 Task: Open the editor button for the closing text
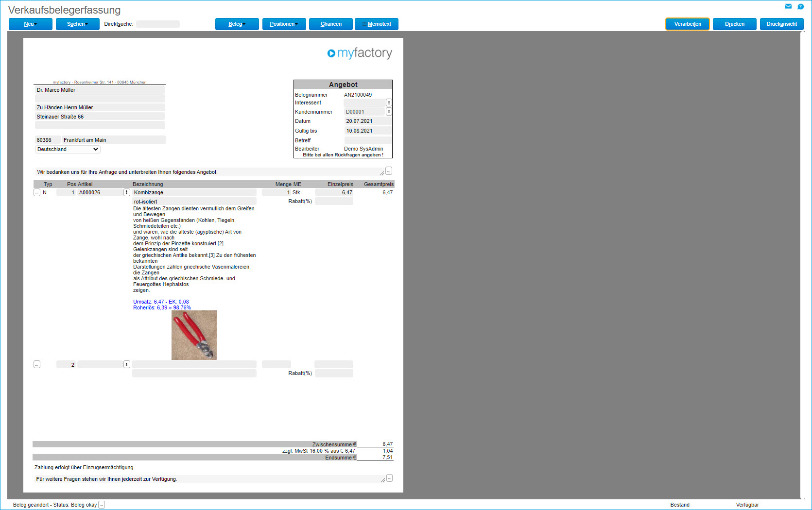tap(389, 478)
